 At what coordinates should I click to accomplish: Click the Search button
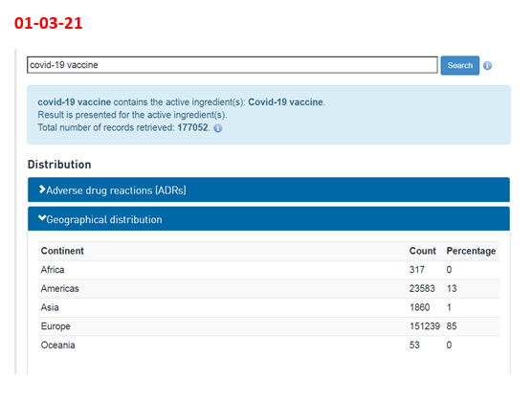point(459,65)
